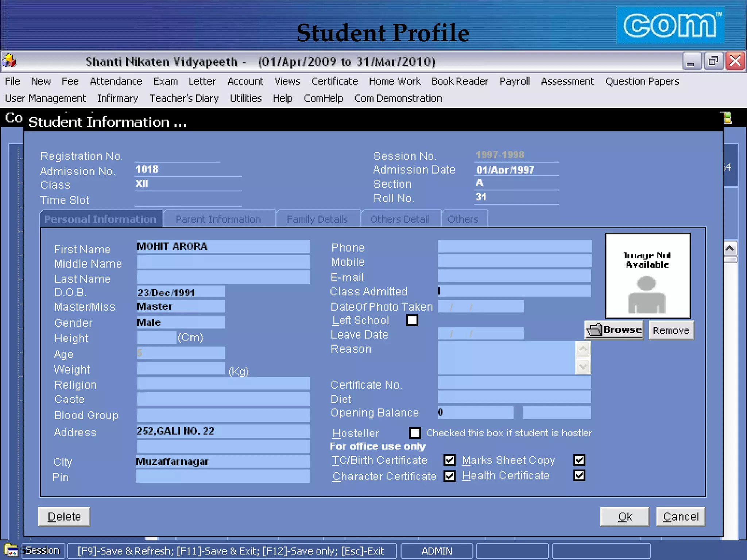Switch to the Others Detail tab

pos(400,219)
